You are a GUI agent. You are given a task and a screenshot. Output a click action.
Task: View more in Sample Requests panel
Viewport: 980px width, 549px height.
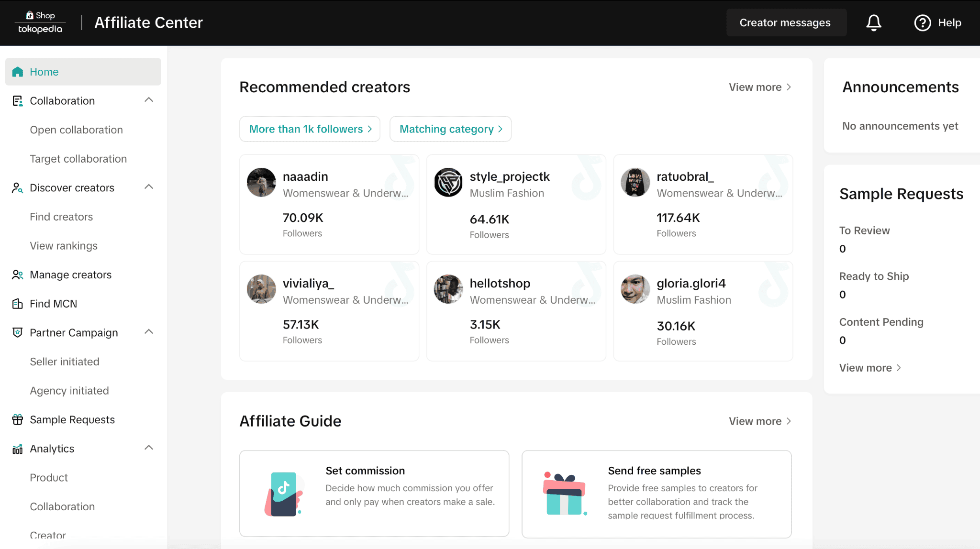870,368
